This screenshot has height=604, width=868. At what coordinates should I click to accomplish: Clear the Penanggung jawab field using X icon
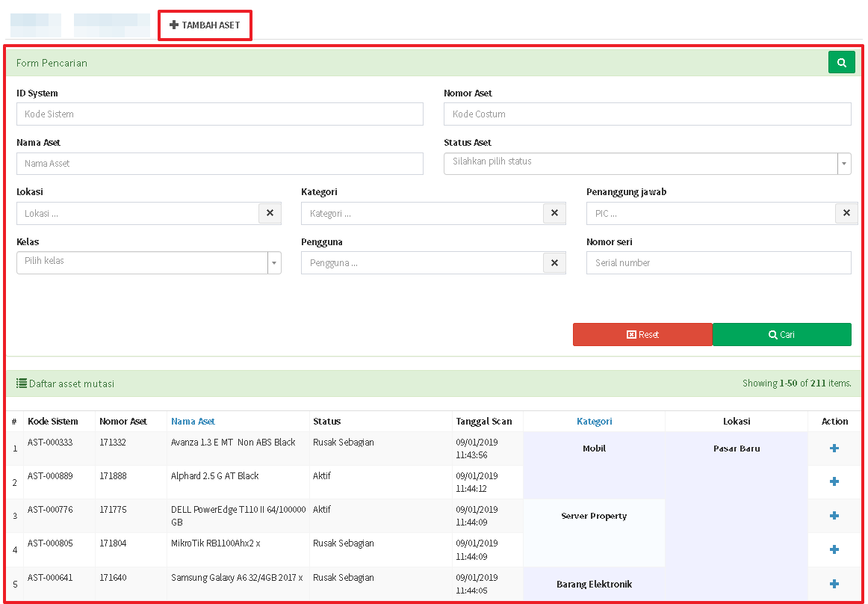click(846, 213)
